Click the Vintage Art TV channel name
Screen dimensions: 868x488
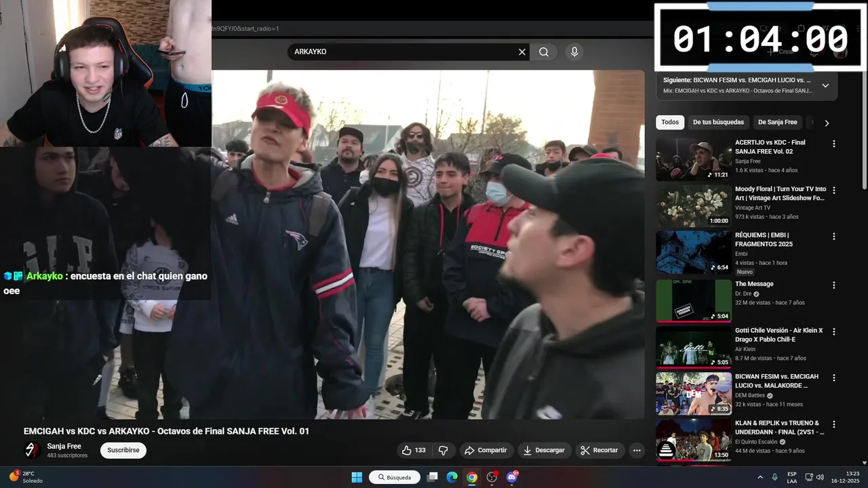click(x=753, y=208)
